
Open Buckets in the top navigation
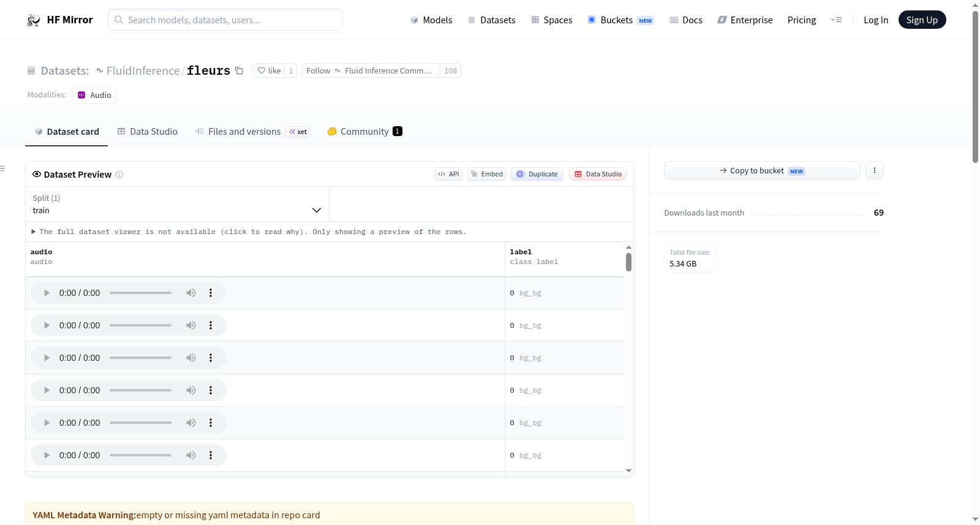pos(620,20)
